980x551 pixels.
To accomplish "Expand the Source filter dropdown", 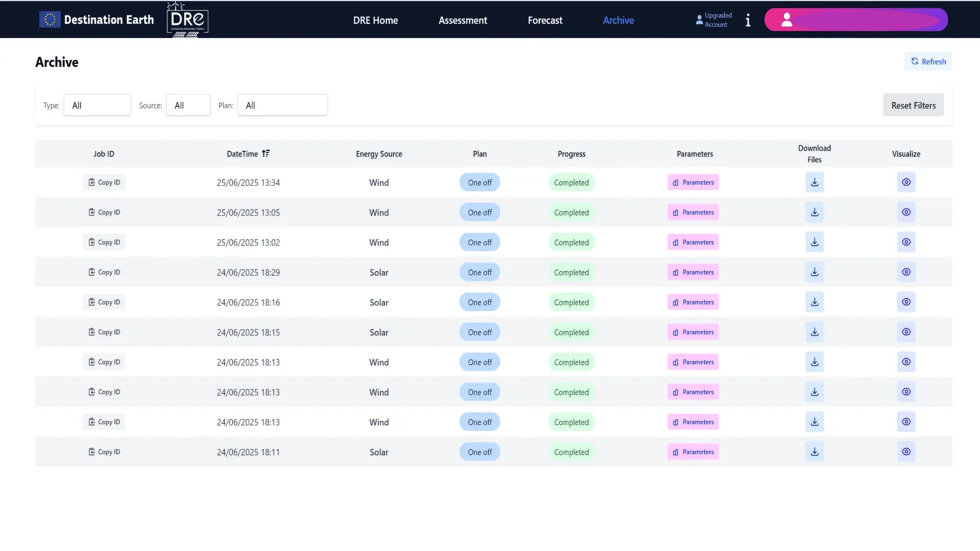I will coord(188,105).
